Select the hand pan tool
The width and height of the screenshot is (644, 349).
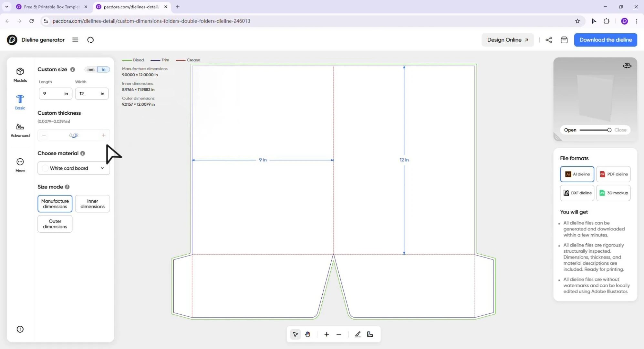point(307,334)
